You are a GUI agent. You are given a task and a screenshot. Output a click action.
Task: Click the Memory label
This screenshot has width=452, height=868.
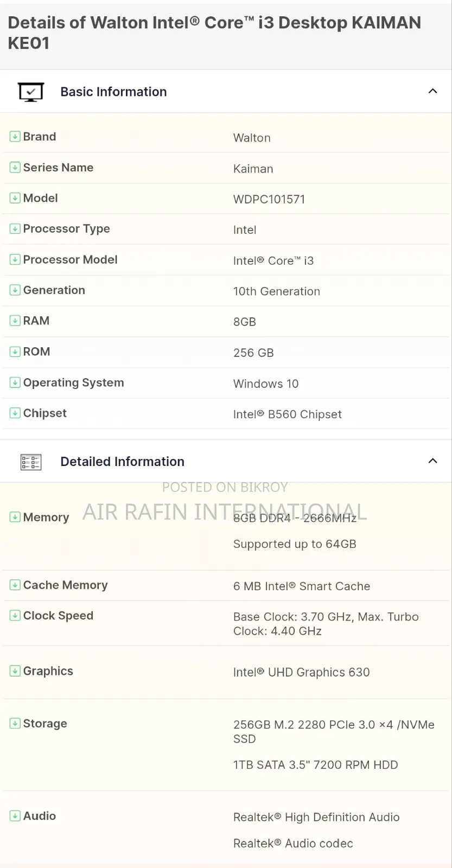[46, 517]
